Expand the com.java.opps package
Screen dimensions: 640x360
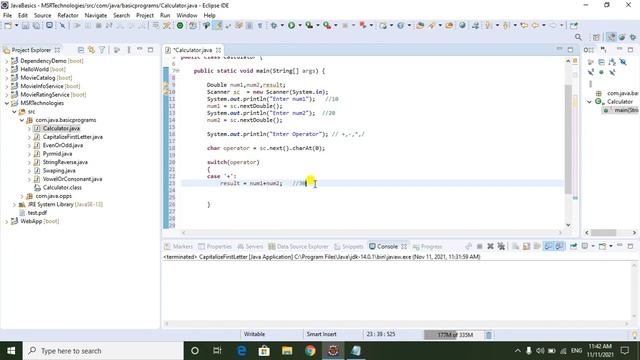click(22, 196)
